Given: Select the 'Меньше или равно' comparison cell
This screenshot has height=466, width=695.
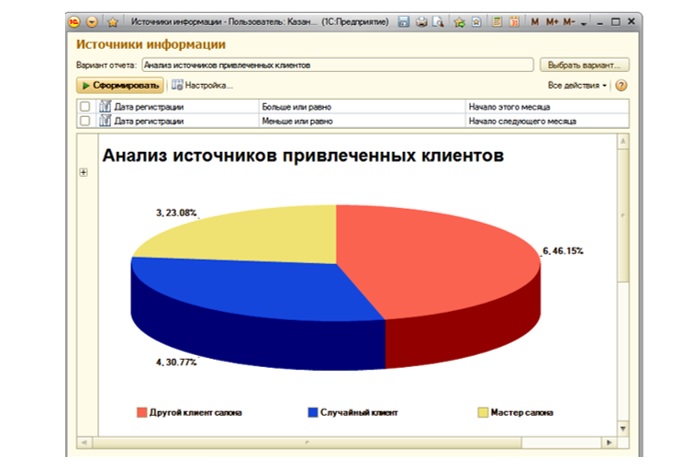Looking at the screenshot, I should pyautogui.click(x=362, y=121).
